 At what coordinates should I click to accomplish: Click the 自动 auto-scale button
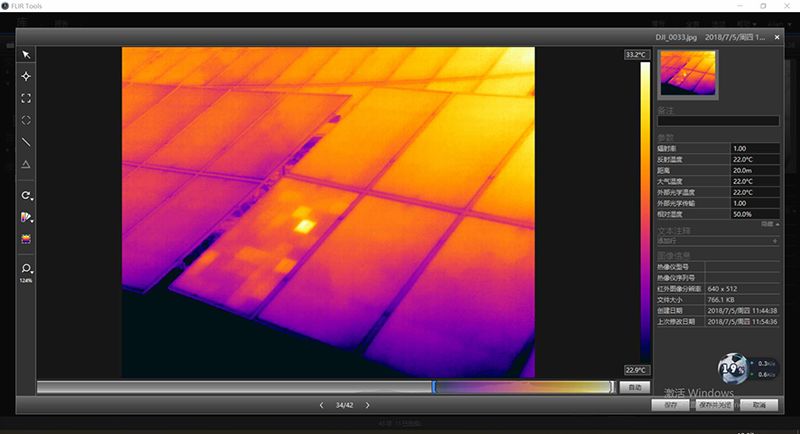tap(632, 386)
